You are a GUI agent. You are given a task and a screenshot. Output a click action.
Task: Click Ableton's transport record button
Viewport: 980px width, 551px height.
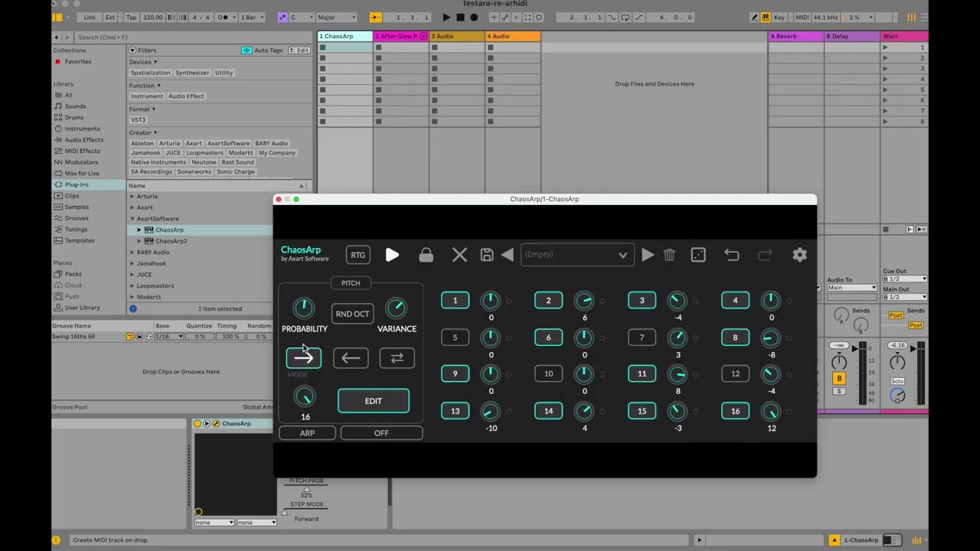tap(474, 17)
